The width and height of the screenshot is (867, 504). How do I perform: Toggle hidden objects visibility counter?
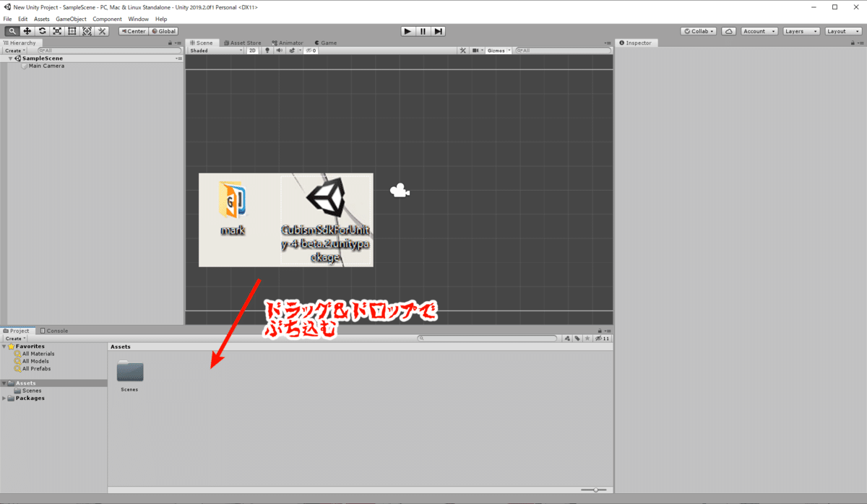[x=311, y=51]
